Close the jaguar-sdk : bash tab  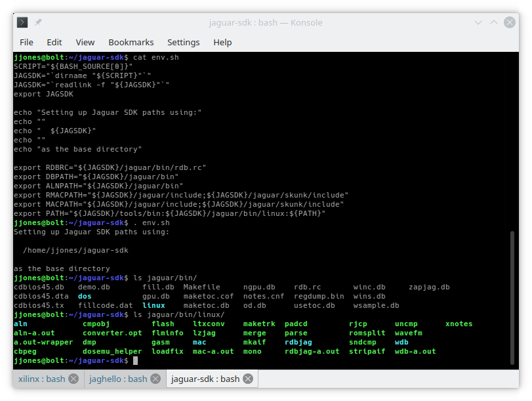pyautogui.click(x=248, y=379)
